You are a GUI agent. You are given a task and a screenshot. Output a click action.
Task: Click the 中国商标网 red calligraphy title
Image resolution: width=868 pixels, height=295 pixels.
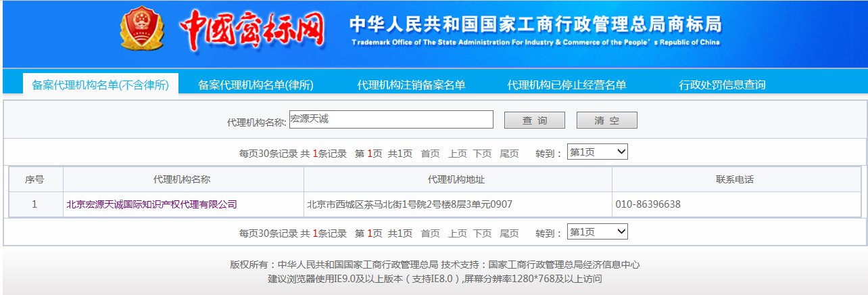pyautogui.click(x=251, y=30)
